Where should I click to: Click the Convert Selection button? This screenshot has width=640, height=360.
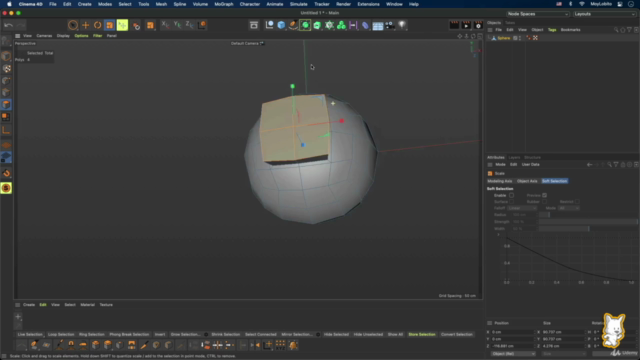(457, 334)
